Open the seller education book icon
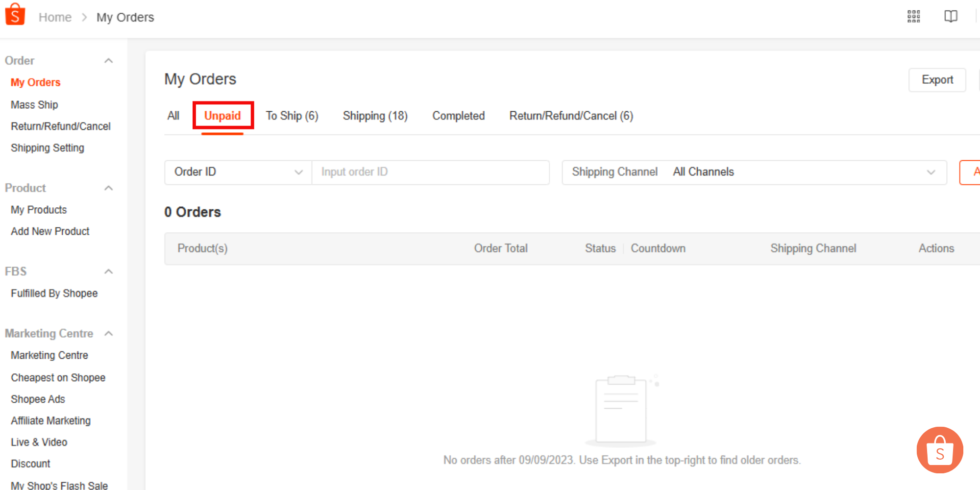The image size is (980, 490). [x=951, y=17]
